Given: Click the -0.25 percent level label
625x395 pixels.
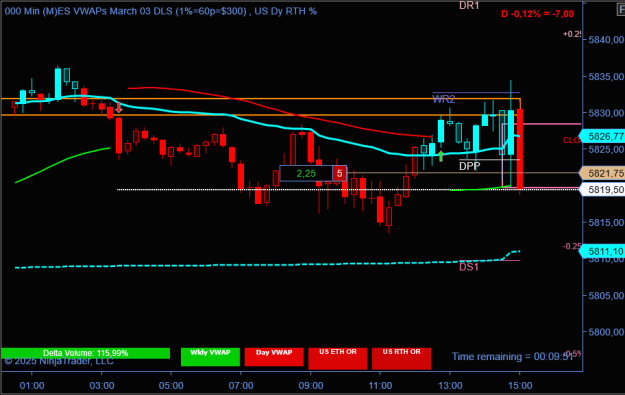Looking at the screenshot, I should [572, 246].
